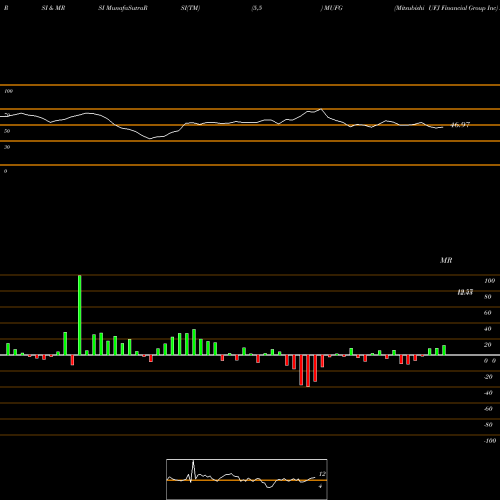Screen dimensions: 500x500
Task: Click the -100 label on MR axis
Action: pos(489,441)
